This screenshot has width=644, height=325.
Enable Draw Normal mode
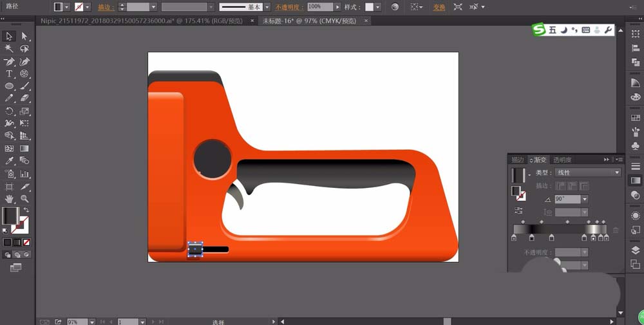(x=7, y=255)
